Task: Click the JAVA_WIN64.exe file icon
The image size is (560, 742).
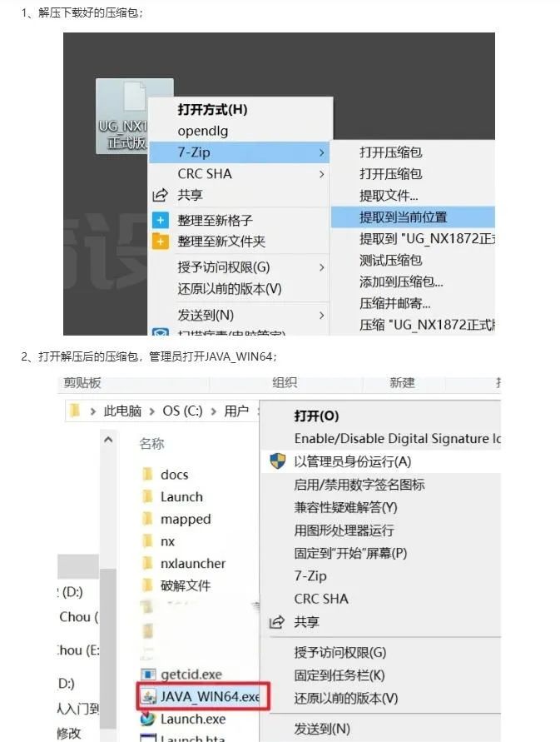Action: [149, 696]
